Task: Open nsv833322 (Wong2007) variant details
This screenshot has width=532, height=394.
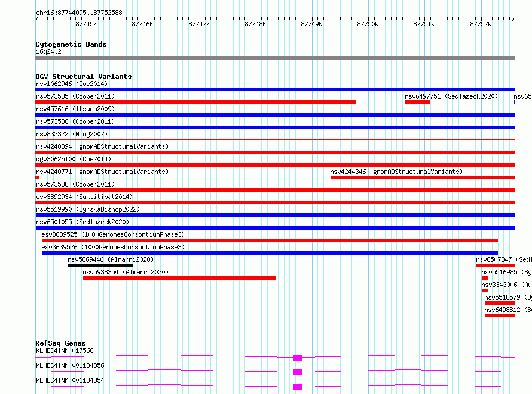Action: (x=72, y=134)
